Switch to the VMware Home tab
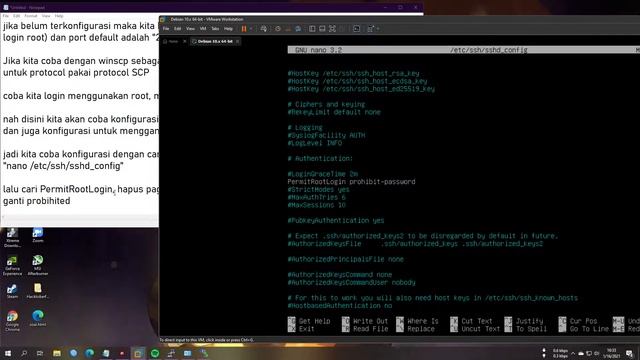 [x=171, y=41]
